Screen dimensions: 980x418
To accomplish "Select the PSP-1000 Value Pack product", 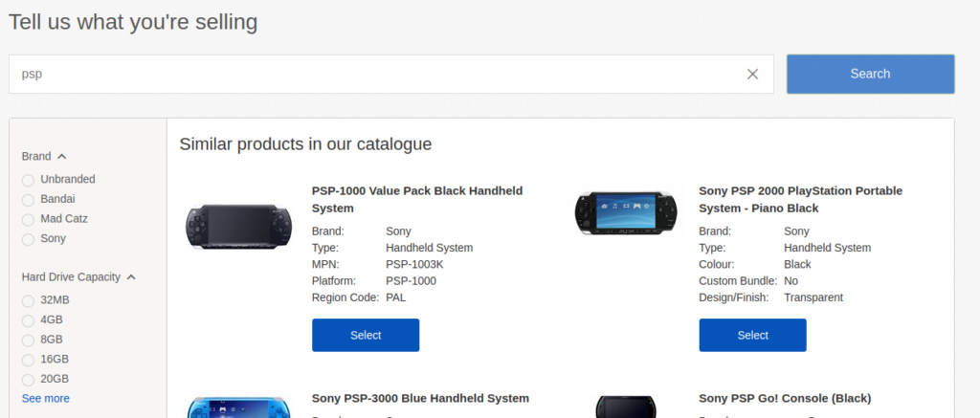I will point(366,335).
